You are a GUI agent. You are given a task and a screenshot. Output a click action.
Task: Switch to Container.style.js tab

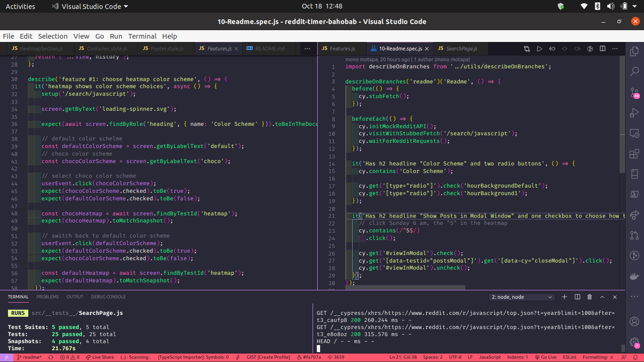[x=107, y=49]
